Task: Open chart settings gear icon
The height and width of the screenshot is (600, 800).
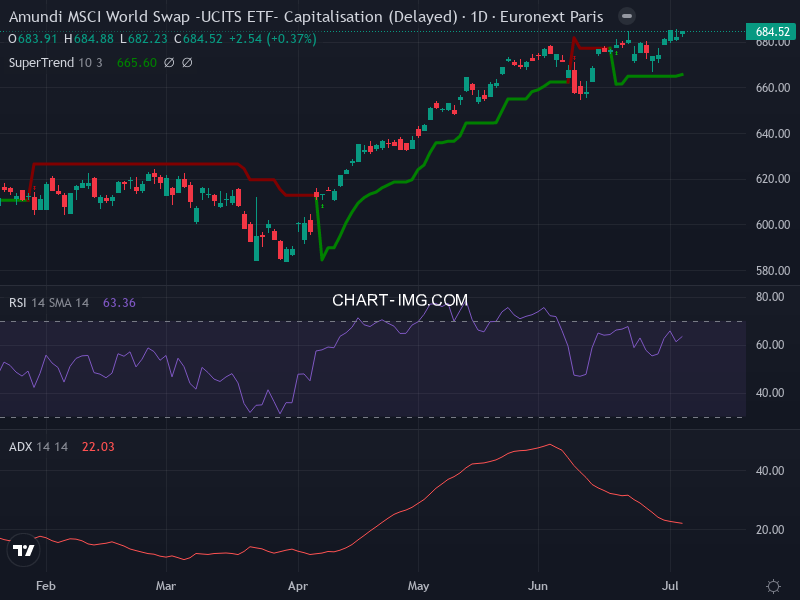Action: [773, 586]
